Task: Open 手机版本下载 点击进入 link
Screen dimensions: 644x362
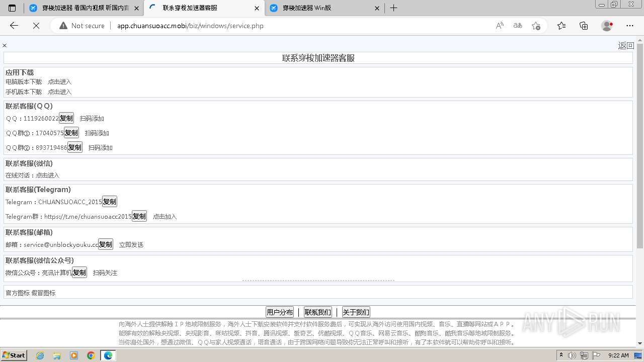Action: (x=59, y=92)
